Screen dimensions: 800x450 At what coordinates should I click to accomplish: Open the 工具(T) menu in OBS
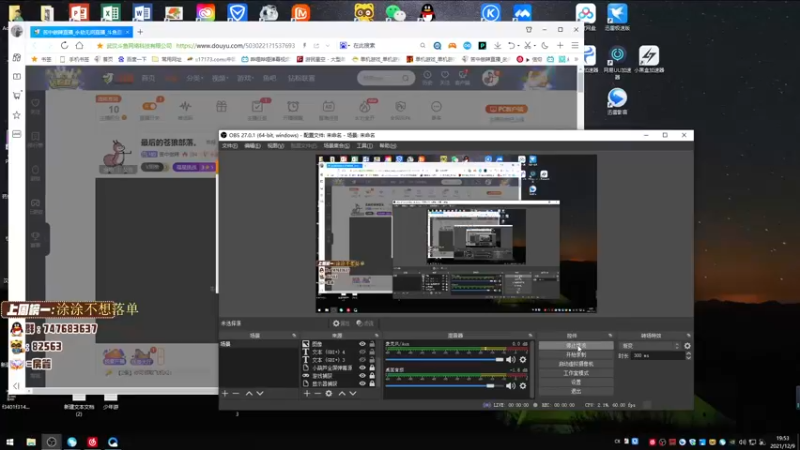click(x=364, y=146)
